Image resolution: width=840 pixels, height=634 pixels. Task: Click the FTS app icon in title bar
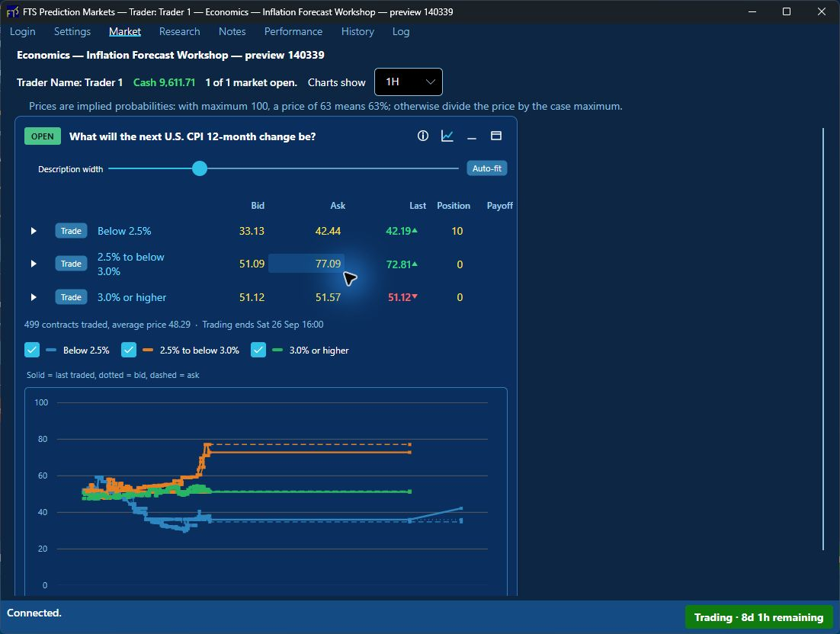(11, 11)
